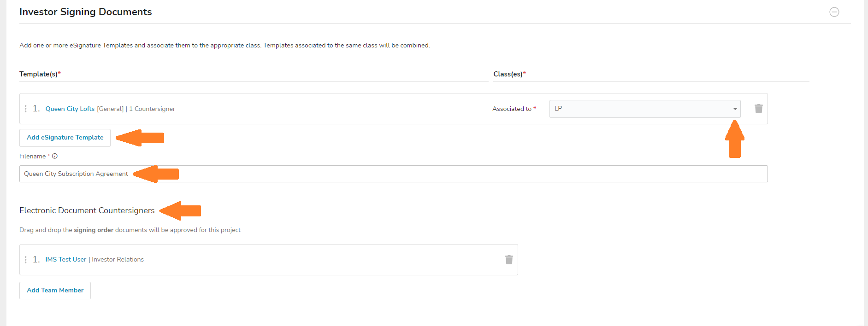Click Add Team Member button
This screenshot has height=326, width=868.
[55, 291]
